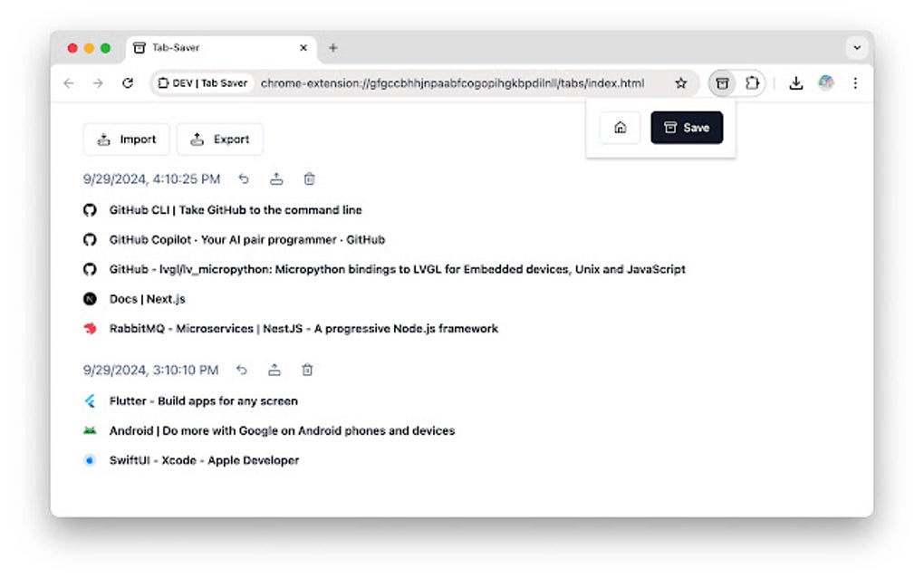This screenshot has width=924, height=578.
Task: Click the Import button
Action: pyautogui.click(x=126, y=139)
